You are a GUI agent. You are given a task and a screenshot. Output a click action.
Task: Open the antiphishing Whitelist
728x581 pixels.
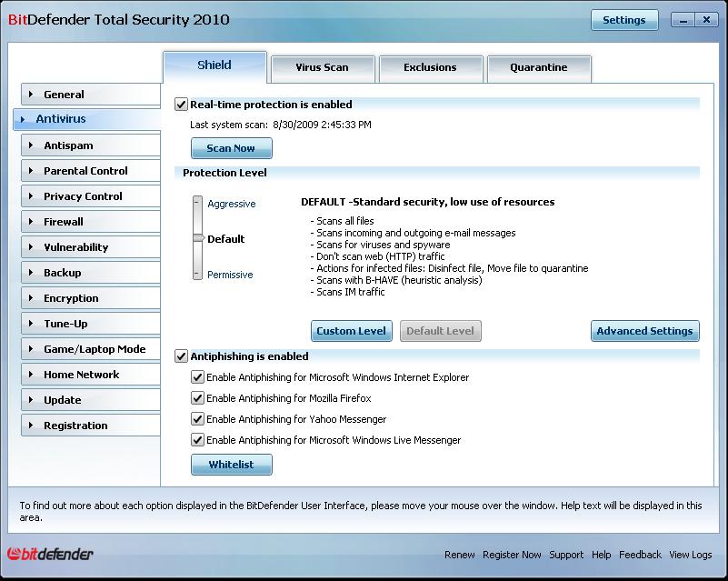(x=231, y=465)
